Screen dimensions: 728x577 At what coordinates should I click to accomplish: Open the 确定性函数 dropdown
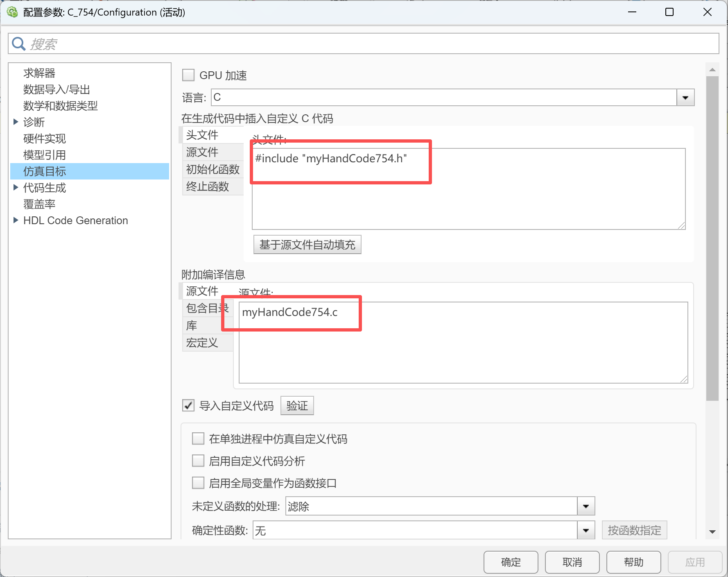[586, 530]
